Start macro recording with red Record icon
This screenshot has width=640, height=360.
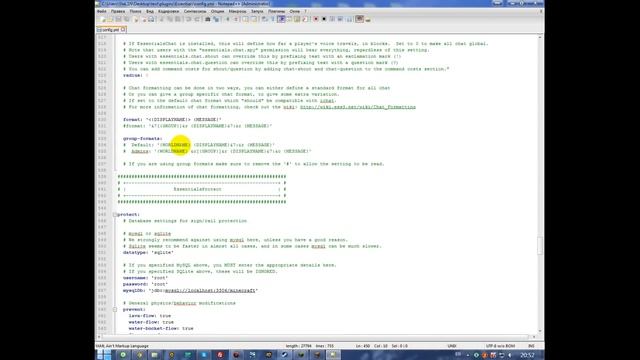coord(316,19)
